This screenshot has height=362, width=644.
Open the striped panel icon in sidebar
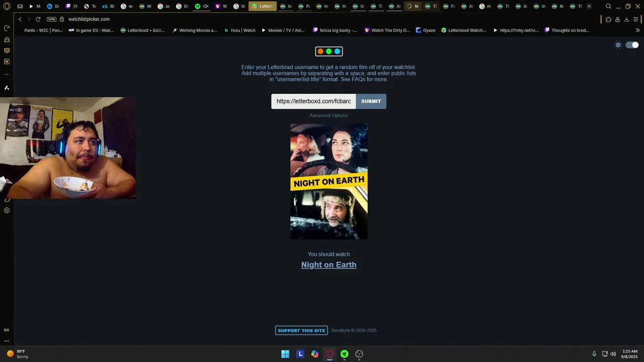[7, 50]
